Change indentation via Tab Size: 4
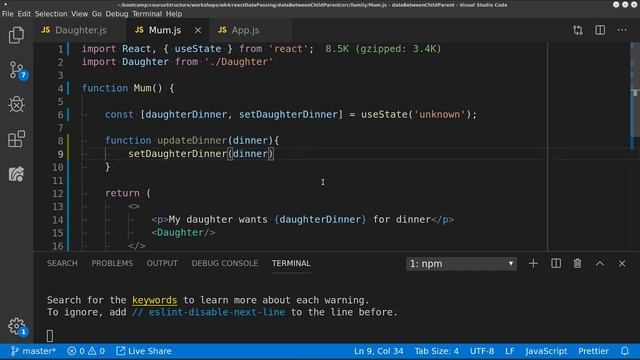 (436, 351)
